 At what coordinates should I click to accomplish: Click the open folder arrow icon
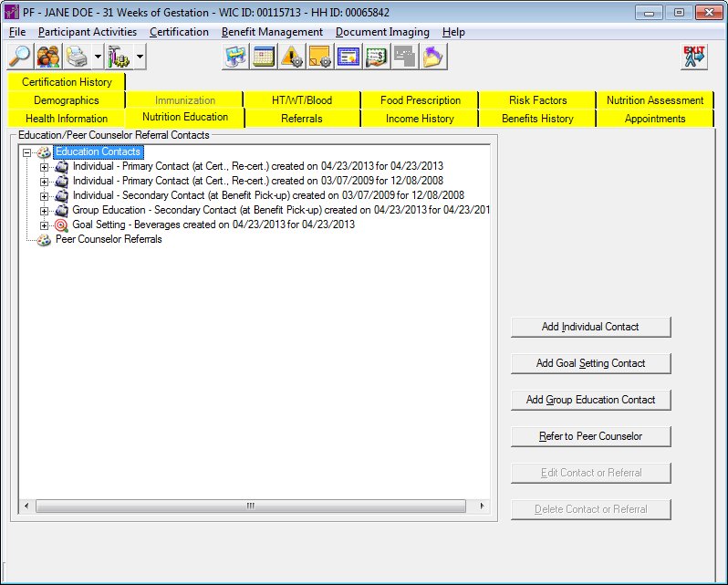433,57
